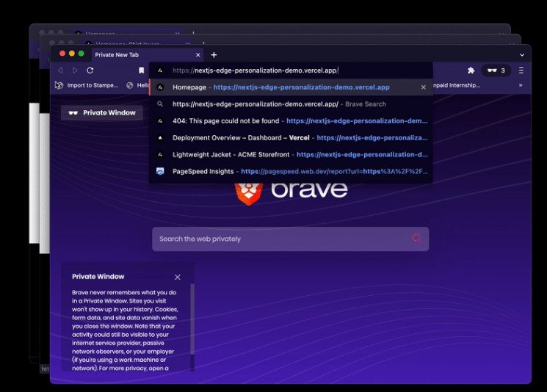This screenshot has height=392, width=547.
Task: Click the bookmark icon beside the address bar
Action: tap(141, 70)
